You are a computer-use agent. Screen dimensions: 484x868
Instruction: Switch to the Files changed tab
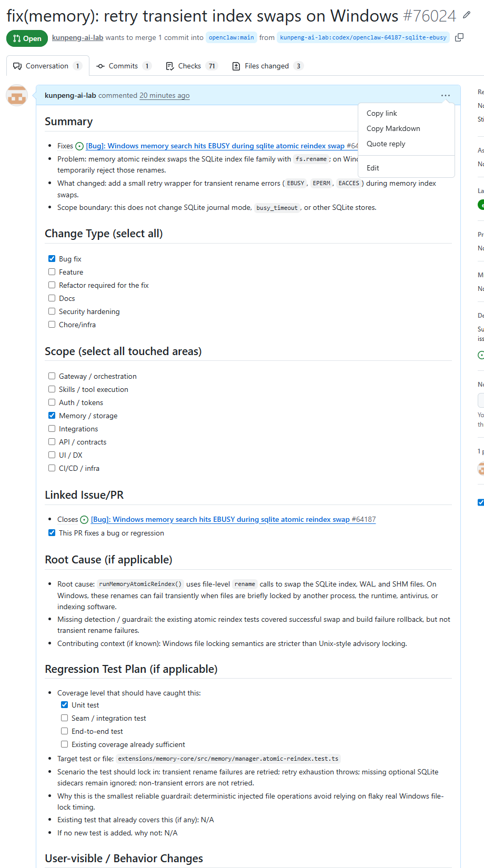click(x=268, y=66)
